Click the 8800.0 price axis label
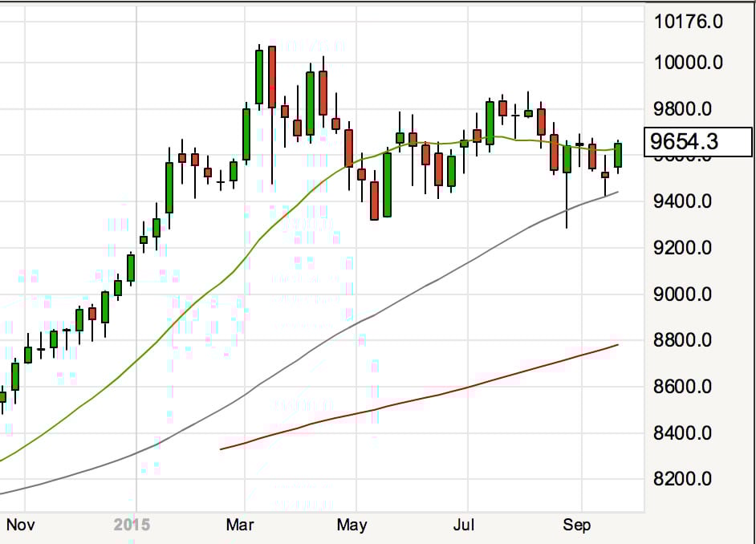This screenshot has width=756, height=544. 689,341
